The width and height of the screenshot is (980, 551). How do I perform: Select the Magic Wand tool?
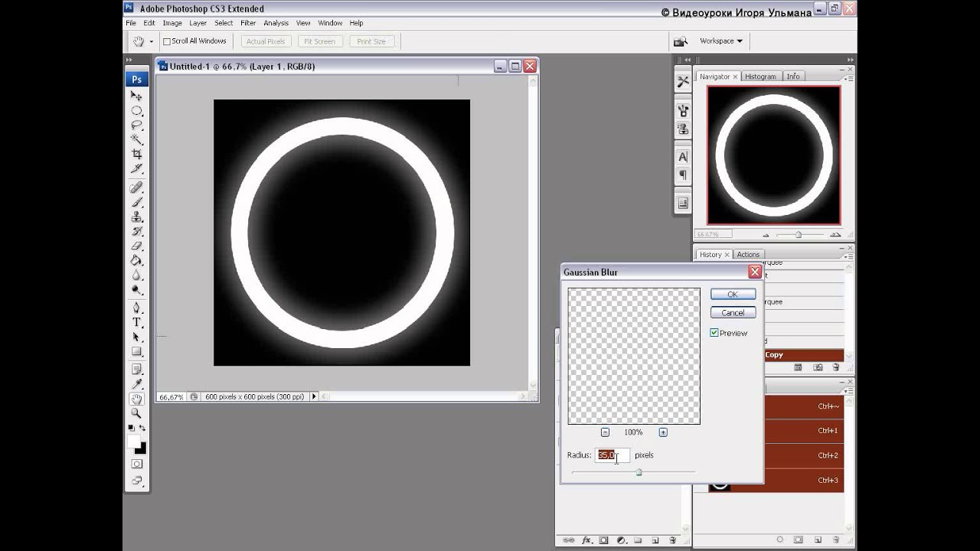click(136, 140)
